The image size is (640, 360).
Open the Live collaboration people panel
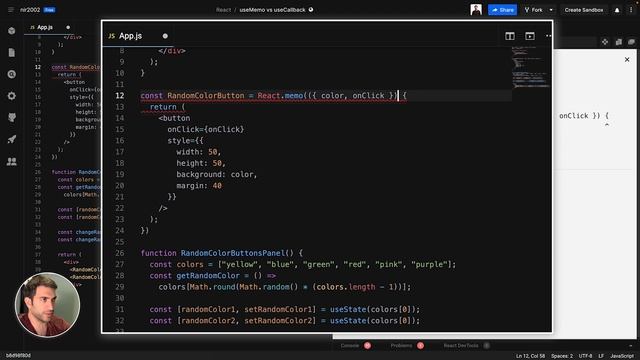(x=12, y=161)
